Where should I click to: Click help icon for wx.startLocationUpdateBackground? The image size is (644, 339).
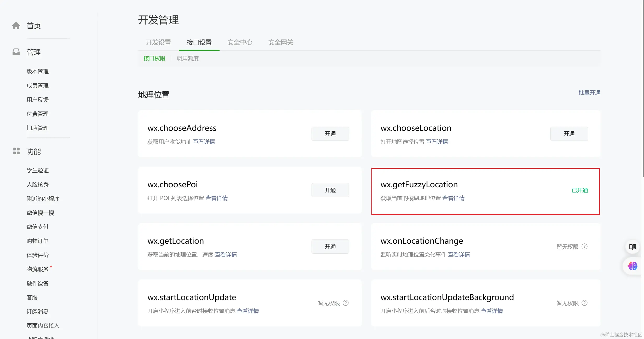pos(585,303)
